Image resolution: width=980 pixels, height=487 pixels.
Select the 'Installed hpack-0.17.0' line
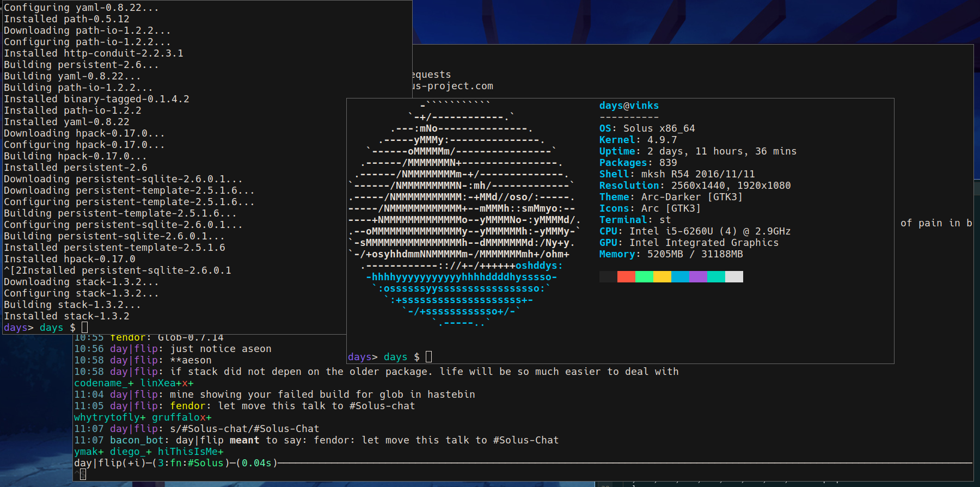tap(70, 259)
